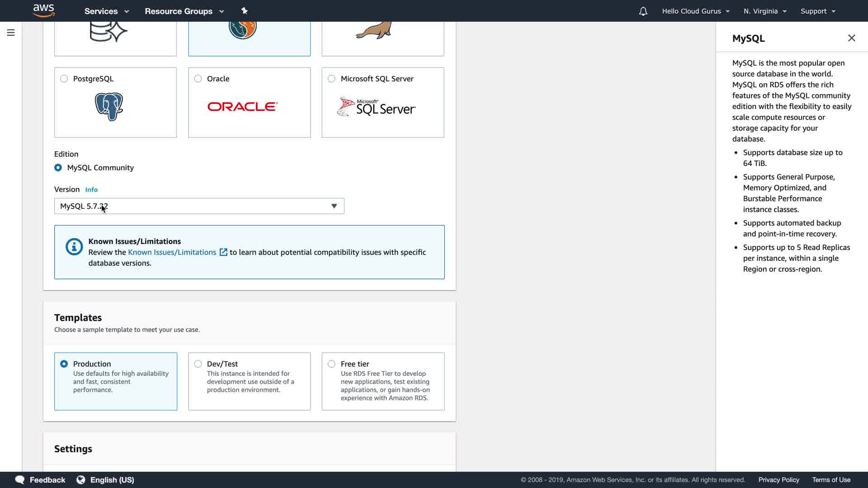868x488 pixels.
Task: Click the Oracle logo tile
Action: (x=242, y=107)
